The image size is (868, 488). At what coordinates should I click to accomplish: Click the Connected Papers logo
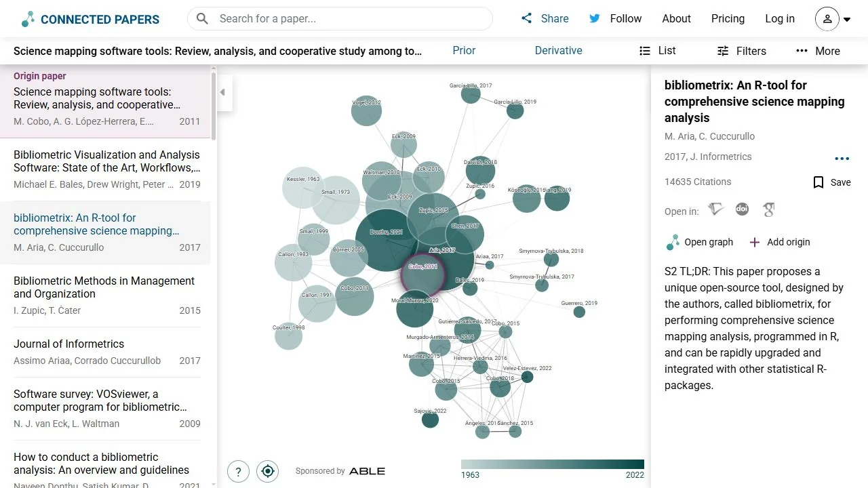[90, 19]
